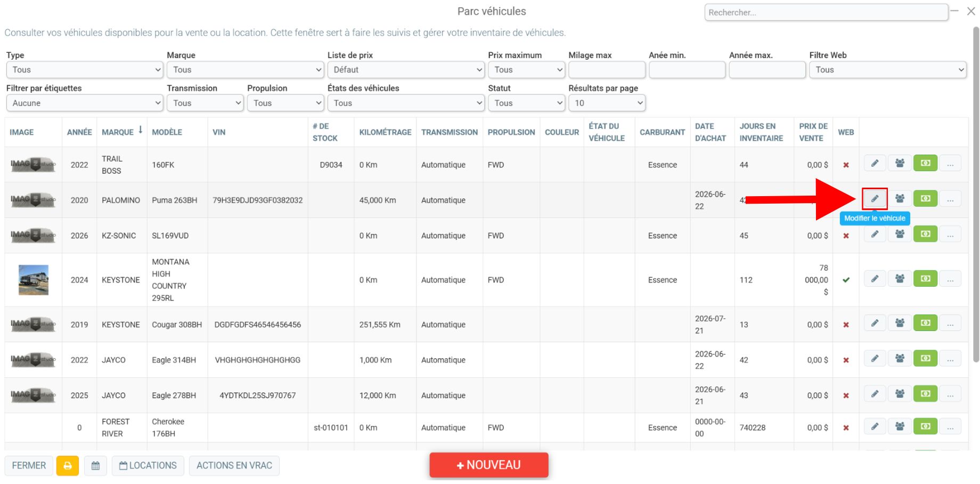980x484 pixels.
Task: Open more options for TRAIL BOSS 160FK
Action: [x=950, y=164]
